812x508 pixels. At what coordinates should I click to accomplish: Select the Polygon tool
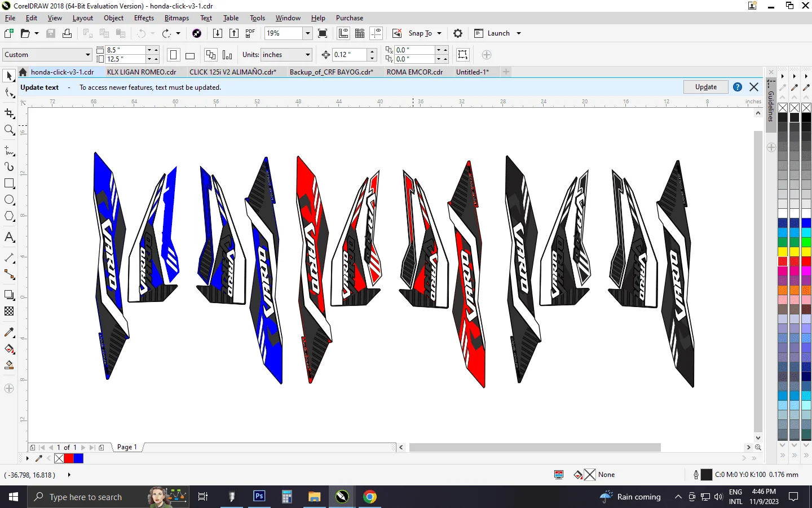[x=9, y=216]
